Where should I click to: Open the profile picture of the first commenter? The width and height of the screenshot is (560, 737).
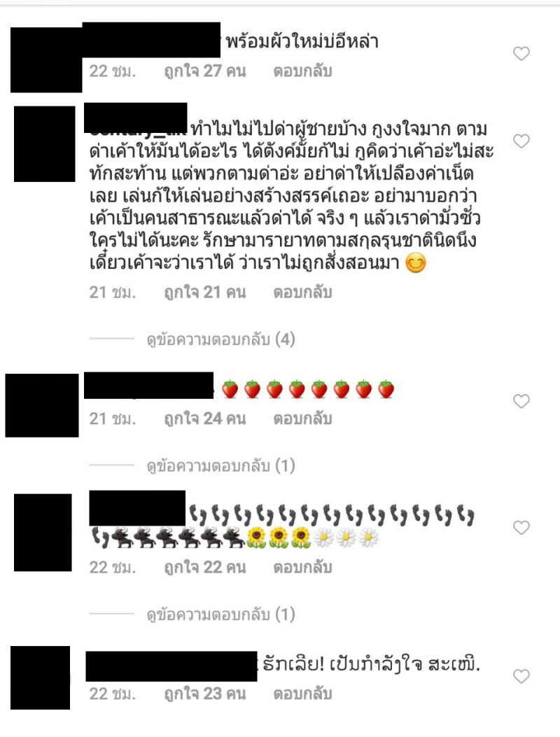click(46, 59)
